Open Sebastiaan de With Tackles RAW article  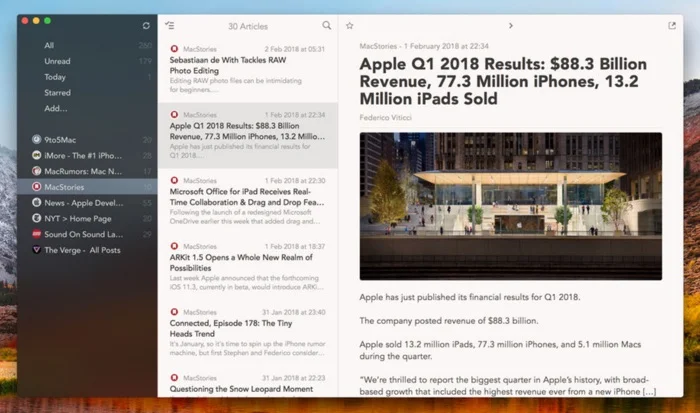coord(248,69)
